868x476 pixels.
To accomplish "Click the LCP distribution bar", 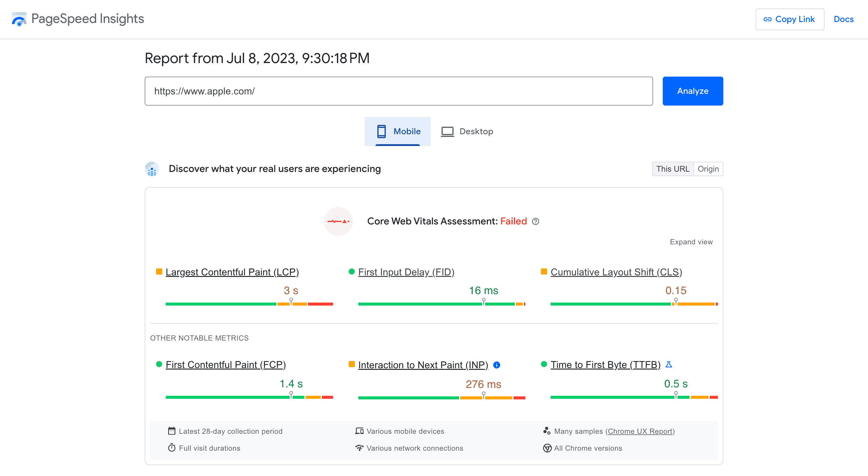I will (249, 304).
